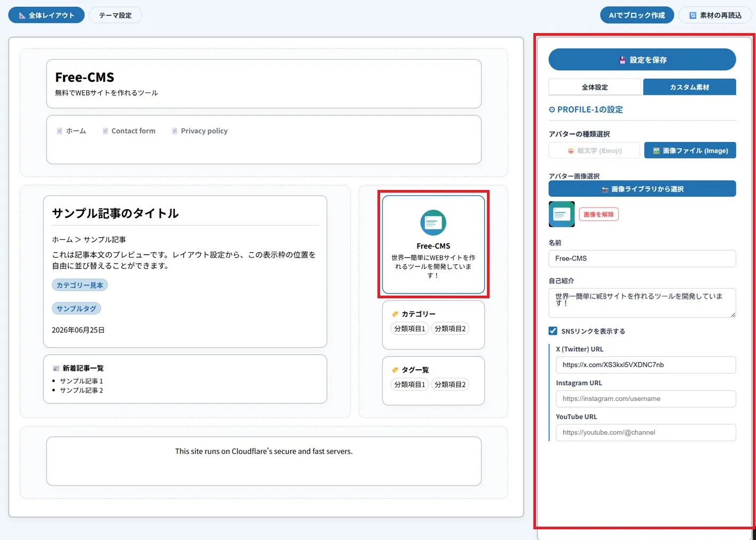The width and height of the screenshot is (756, 540).
Task: Select 絵文字 (Emoji) avatar type
Action: tap(594, 150)
